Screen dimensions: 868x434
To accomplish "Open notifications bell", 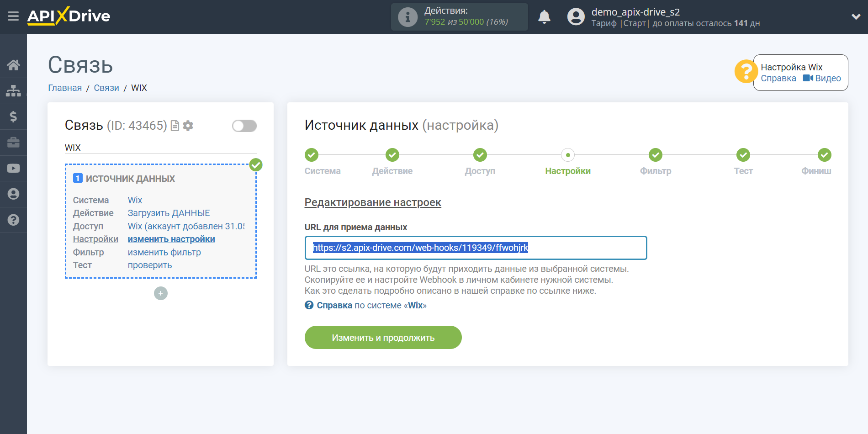I will coord(544,17).
